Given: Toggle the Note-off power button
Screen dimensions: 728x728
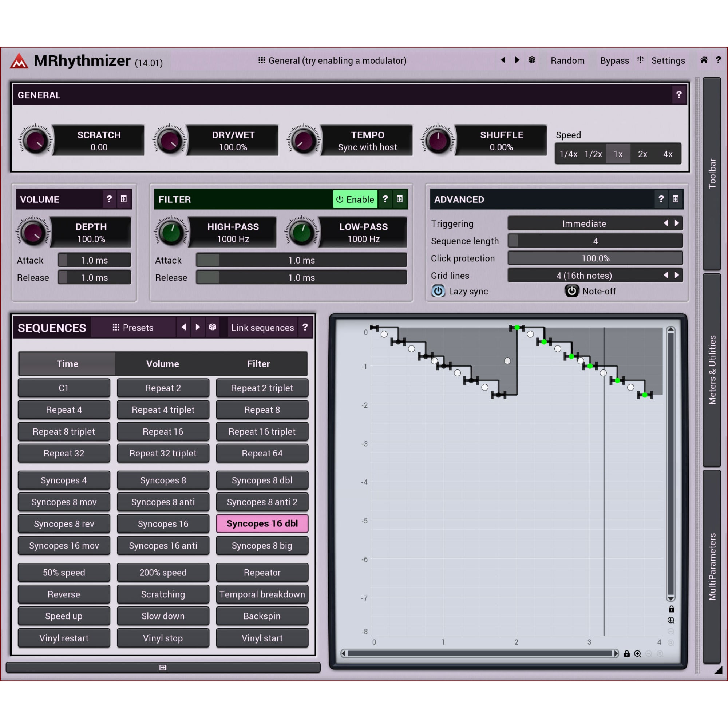Looking at the screenshot, I should (571, 291).
